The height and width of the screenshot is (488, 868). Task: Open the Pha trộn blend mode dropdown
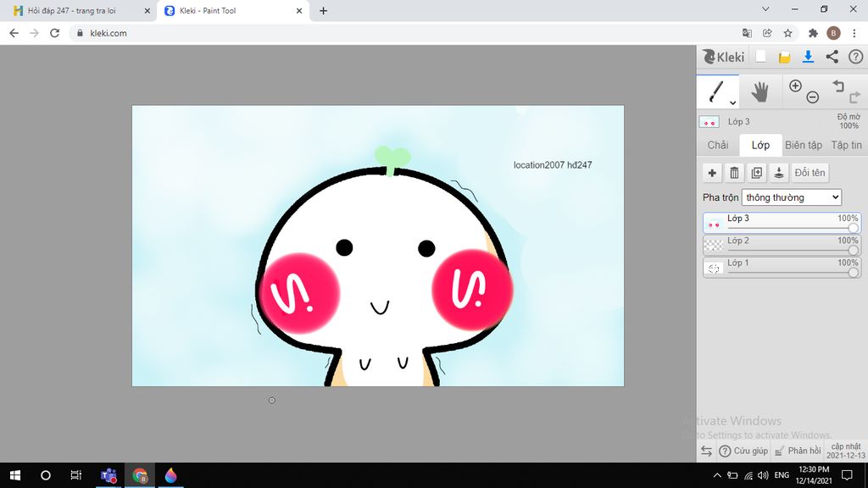click(792, 197)
